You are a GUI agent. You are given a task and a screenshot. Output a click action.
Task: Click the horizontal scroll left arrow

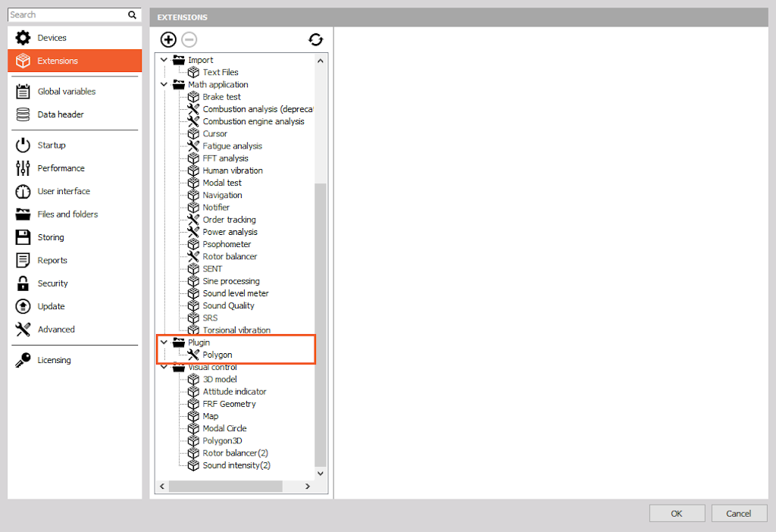point(162,487)
